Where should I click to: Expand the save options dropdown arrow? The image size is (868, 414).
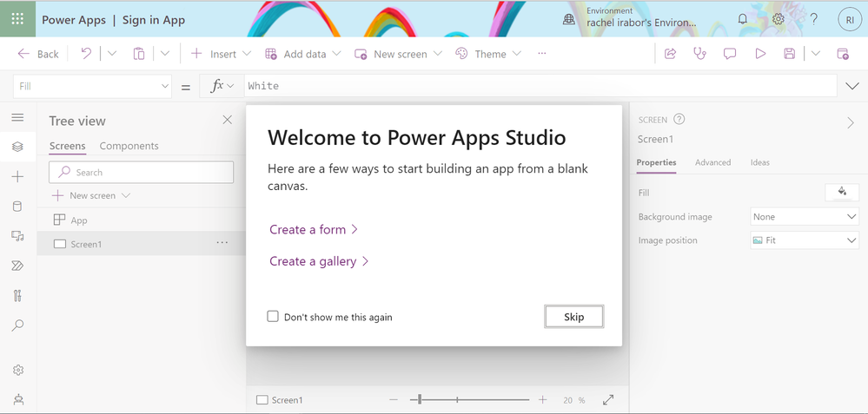tap(815, 54)
